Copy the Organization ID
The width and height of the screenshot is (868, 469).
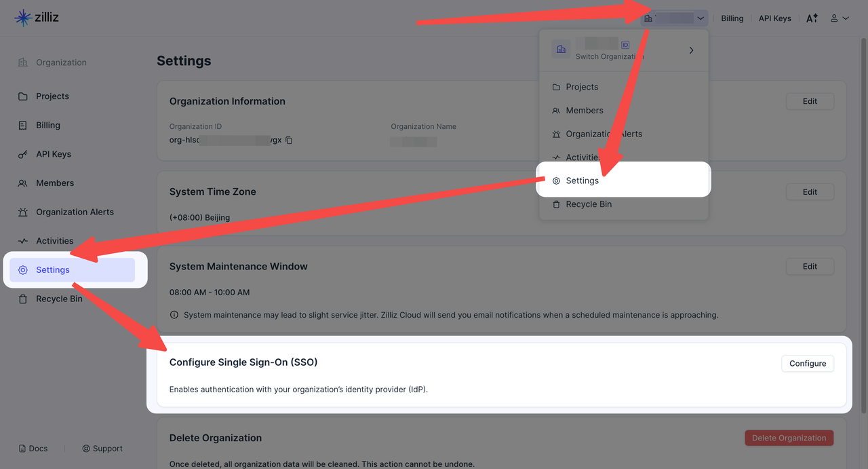[289, 140]
